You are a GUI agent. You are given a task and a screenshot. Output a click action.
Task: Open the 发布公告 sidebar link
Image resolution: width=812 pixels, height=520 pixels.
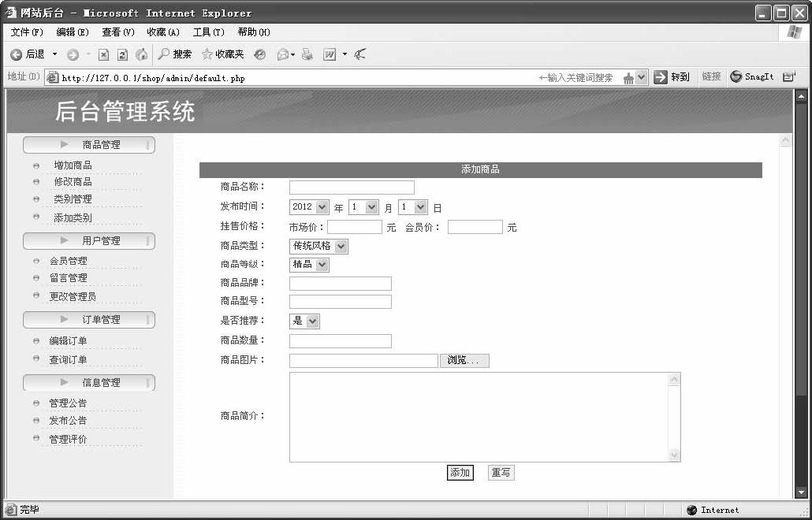coord(69,421)
